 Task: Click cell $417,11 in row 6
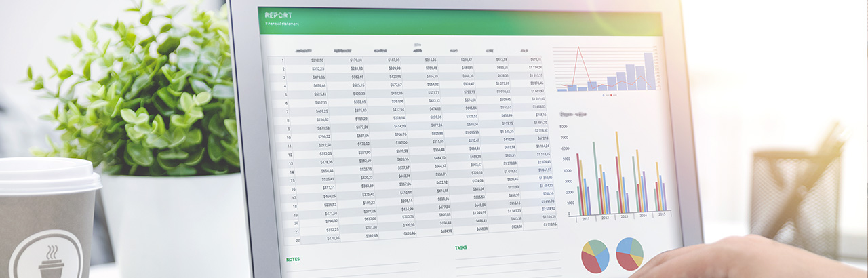pos(320,102)
